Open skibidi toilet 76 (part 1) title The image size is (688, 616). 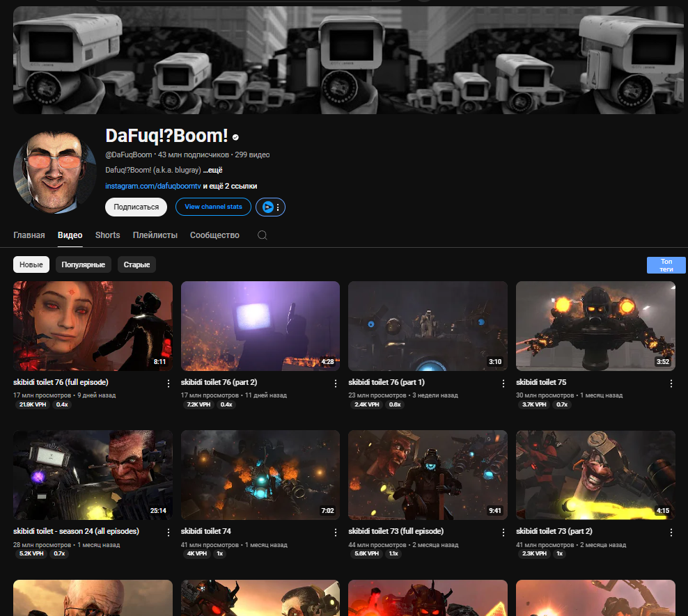click(x=386, y=382)
